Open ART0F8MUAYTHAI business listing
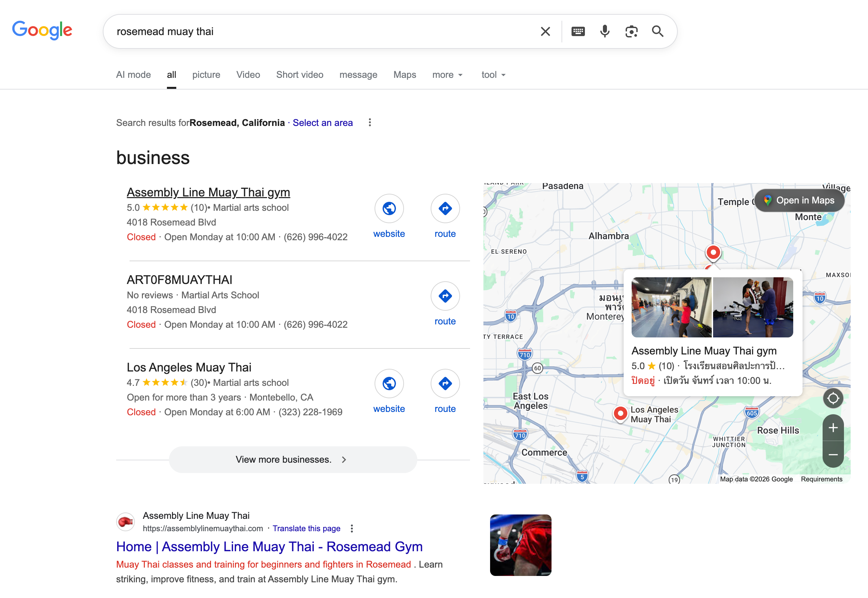This screenshot has height=598, width=868. (x=179, y=280)
